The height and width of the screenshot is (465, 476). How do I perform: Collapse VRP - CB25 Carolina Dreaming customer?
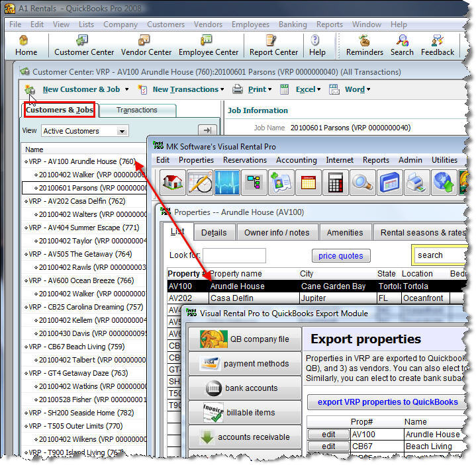click(26, 308)
